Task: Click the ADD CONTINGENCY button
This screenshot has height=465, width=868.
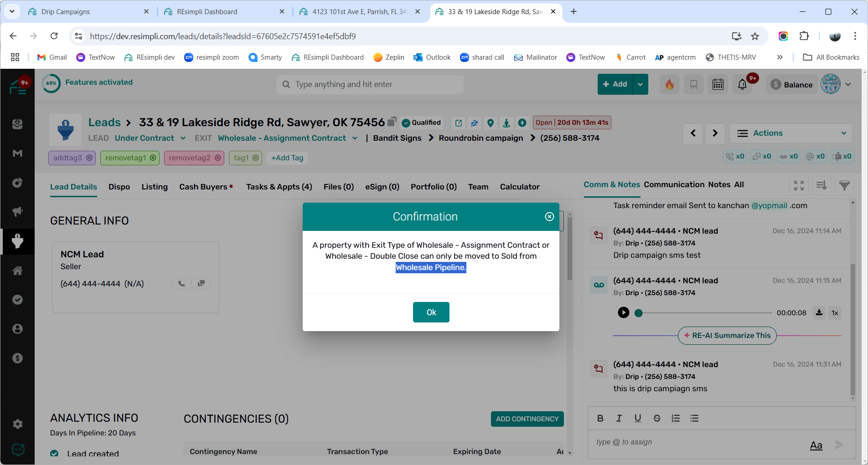Action: tap(527, 419)
